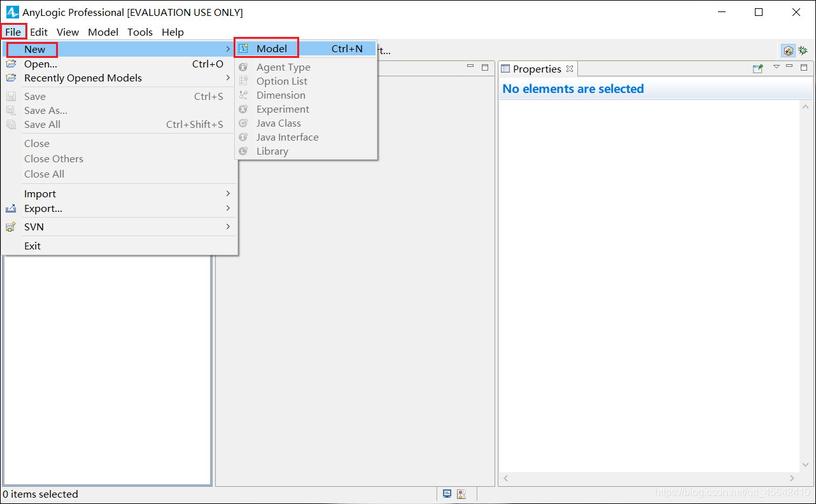Click the Library icon in submenu

(243, 151)
